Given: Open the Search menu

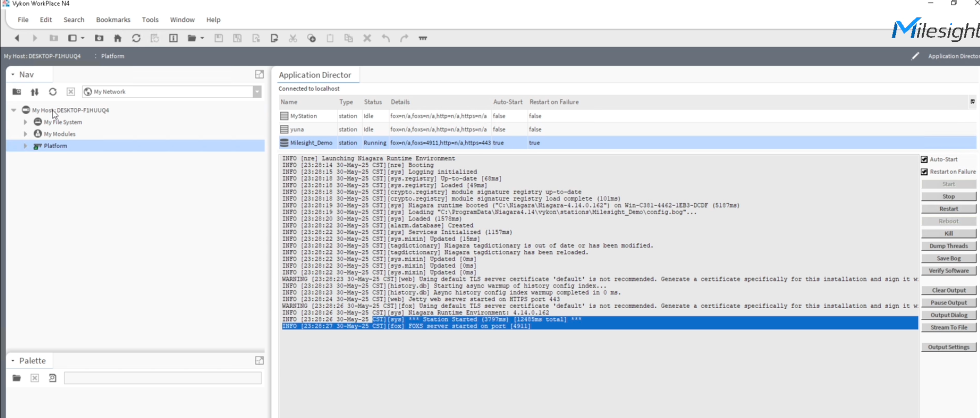Looking at the screenshot, I should click(74, 19).
